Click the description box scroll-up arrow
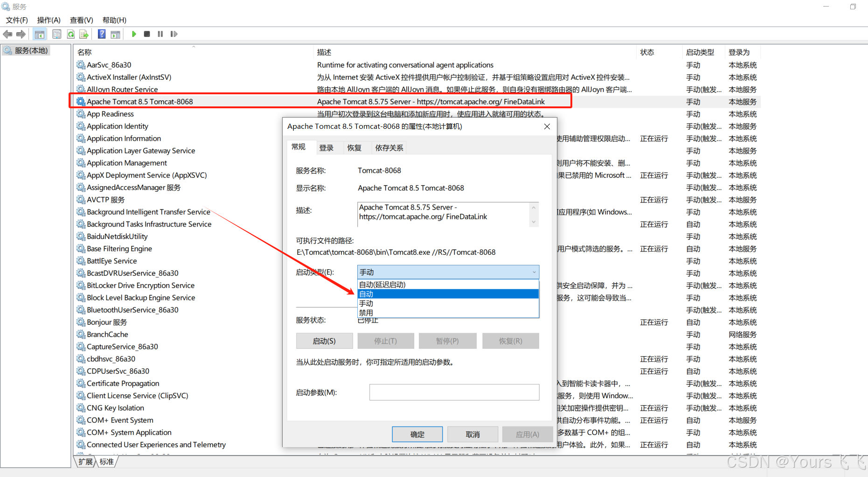Image resolution: width=868 pixels, height=477 pixels. (534, 207)
